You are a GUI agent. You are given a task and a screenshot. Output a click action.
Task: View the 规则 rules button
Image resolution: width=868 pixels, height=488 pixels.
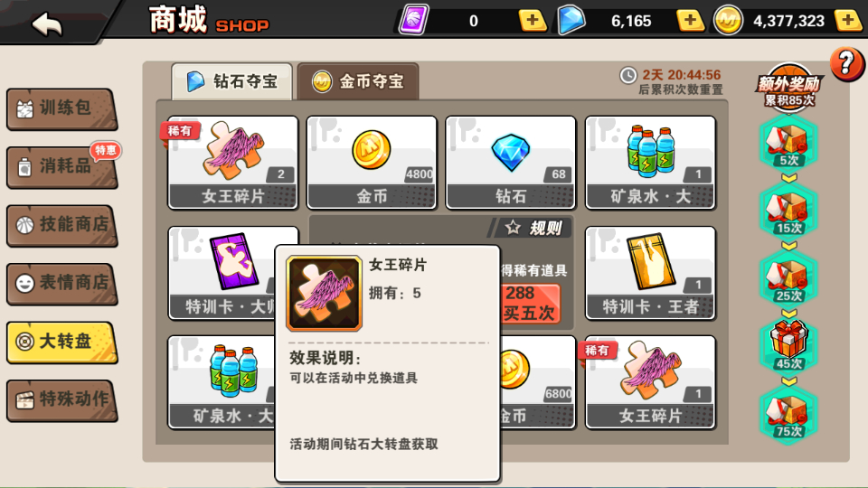pyautogui.click(x=532, y=228)
